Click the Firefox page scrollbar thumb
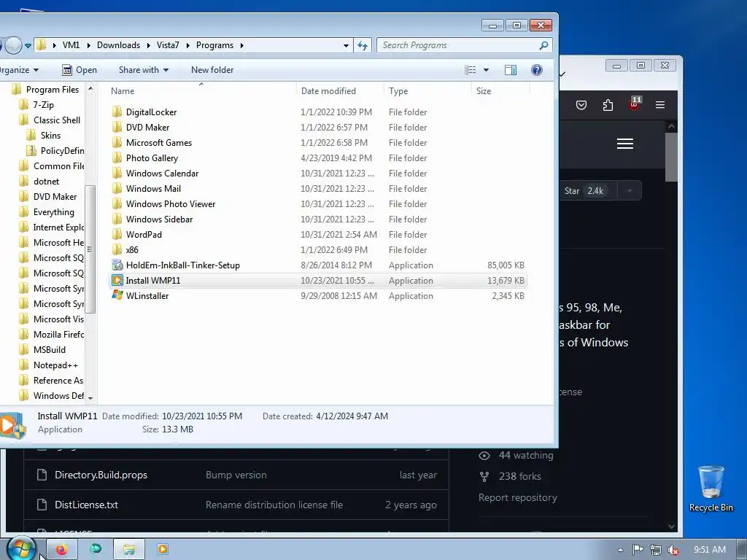This screenshot has height=560, width=747. 671,157
